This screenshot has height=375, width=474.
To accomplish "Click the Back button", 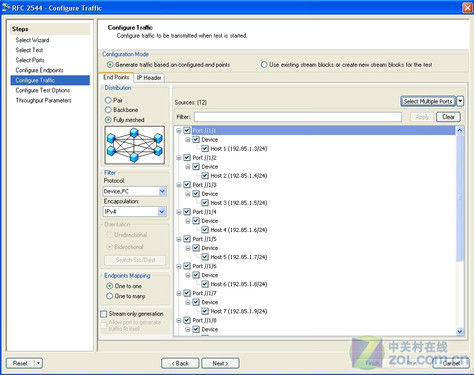I will click(180, 363).
